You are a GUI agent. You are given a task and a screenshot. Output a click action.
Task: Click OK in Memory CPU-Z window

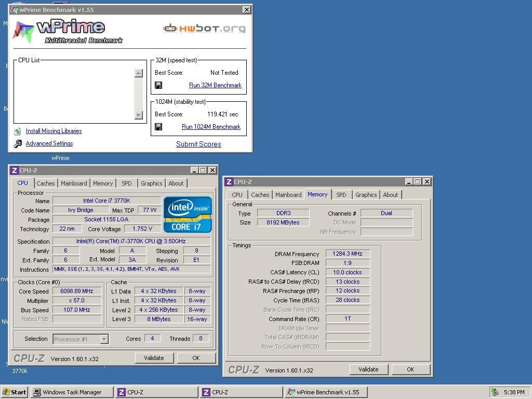pyautogui.click(x=410, y=369)
